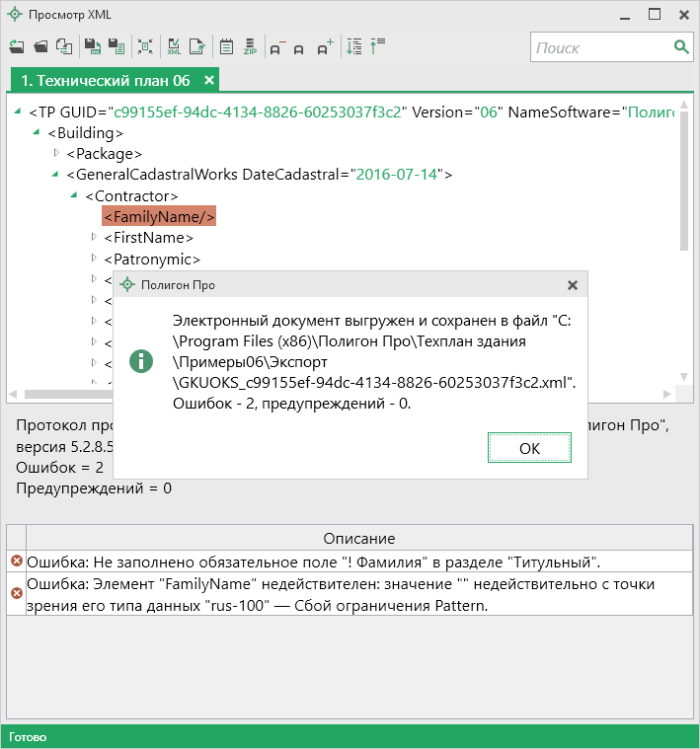This screenshot has width=700, height=749.
Task: Decrease font size with A-minus icon
Action: 276,47
